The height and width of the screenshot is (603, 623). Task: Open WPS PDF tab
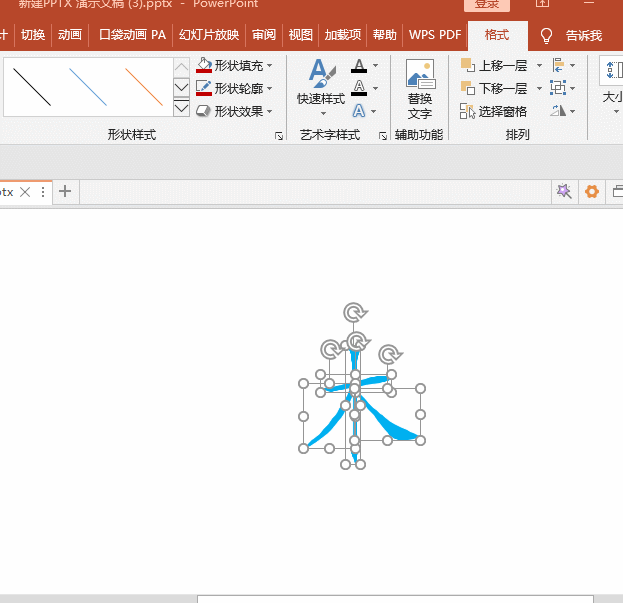coord(435,35)
